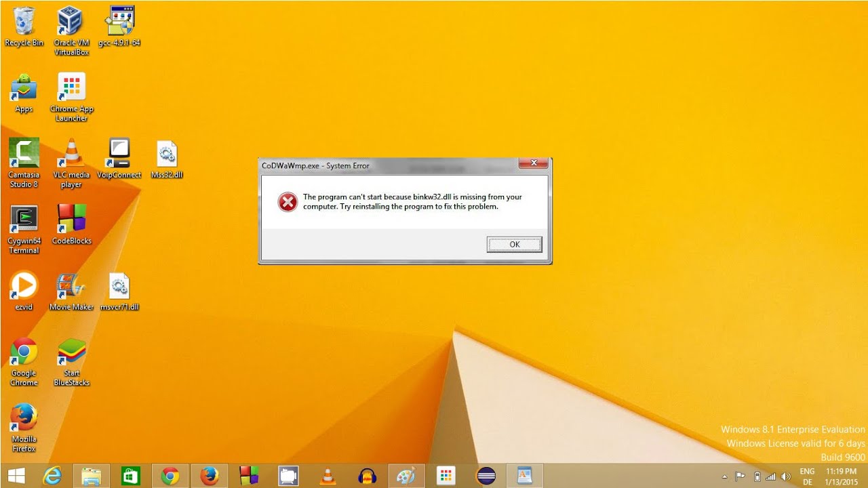
Task: Select the Movie Maker desktop shortcut
Action: (71, 291)
